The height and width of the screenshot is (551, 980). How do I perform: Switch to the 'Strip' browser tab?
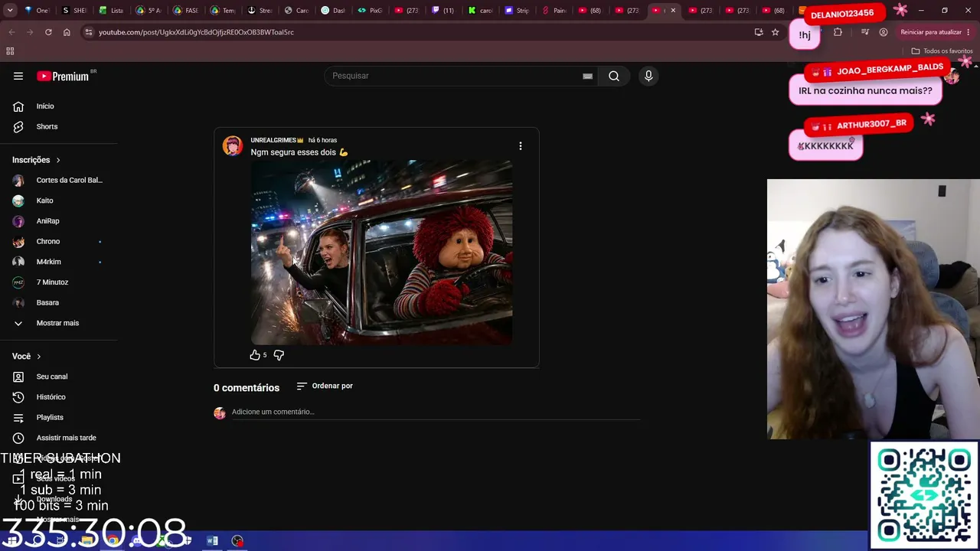518,11
